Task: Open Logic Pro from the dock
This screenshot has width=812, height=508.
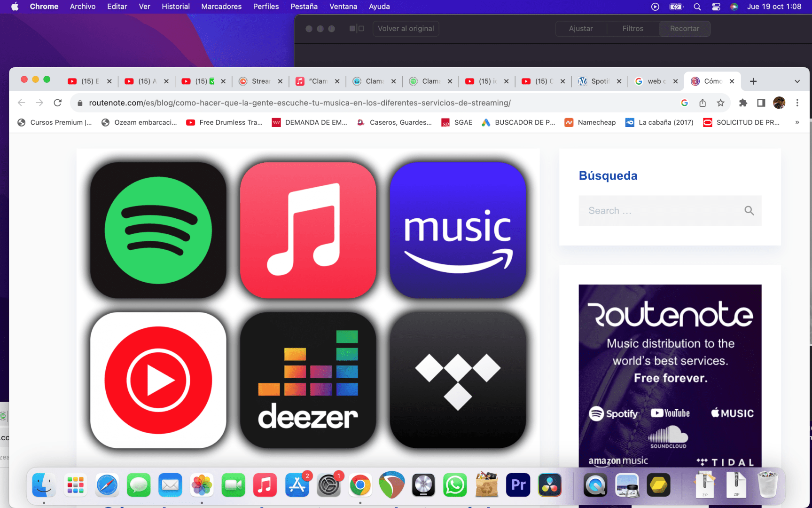Action: [423, 485]
